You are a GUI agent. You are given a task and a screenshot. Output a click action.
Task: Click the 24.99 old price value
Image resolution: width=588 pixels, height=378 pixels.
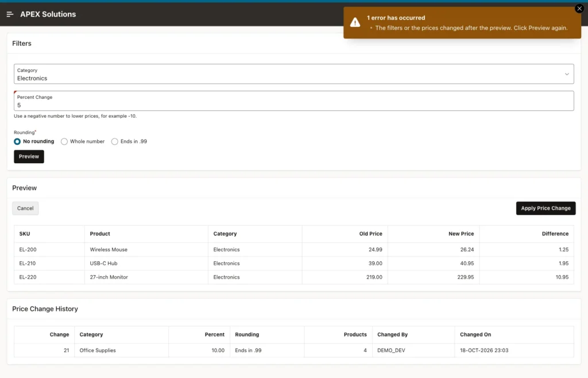(x=376, y=249)
